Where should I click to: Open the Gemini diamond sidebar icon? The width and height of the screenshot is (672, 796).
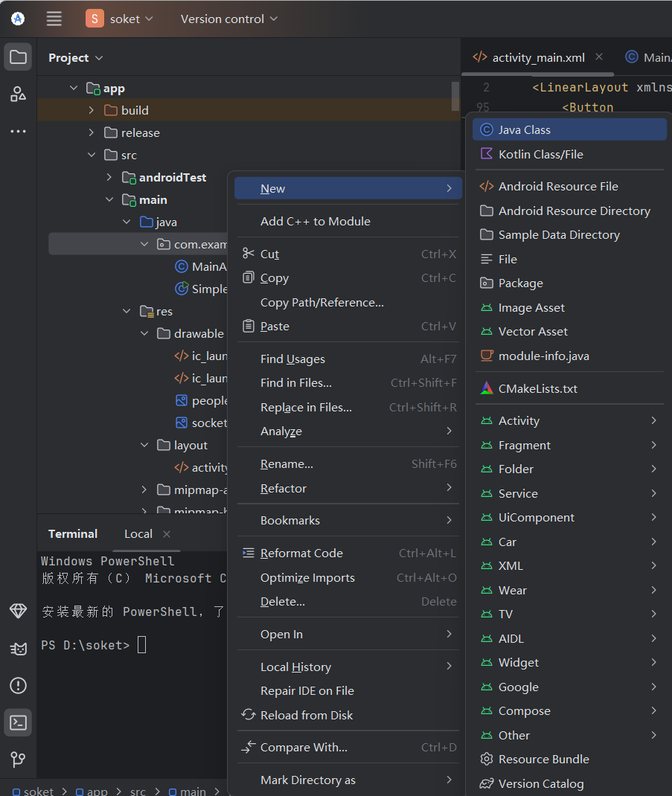click(19, 611)
